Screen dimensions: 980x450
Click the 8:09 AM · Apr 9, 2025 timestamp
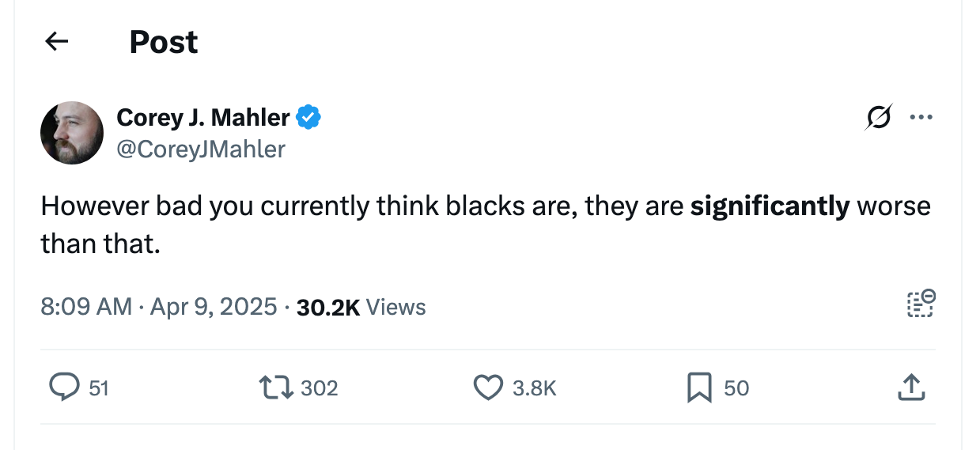[x=158, y=307]
